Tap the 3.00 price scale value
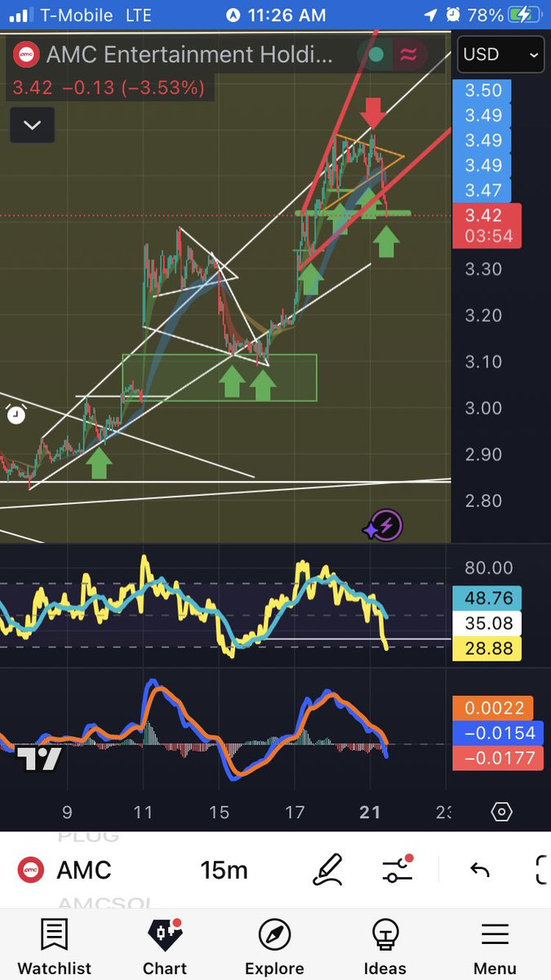This screenshot has width=551, height=980. [483, 408]
